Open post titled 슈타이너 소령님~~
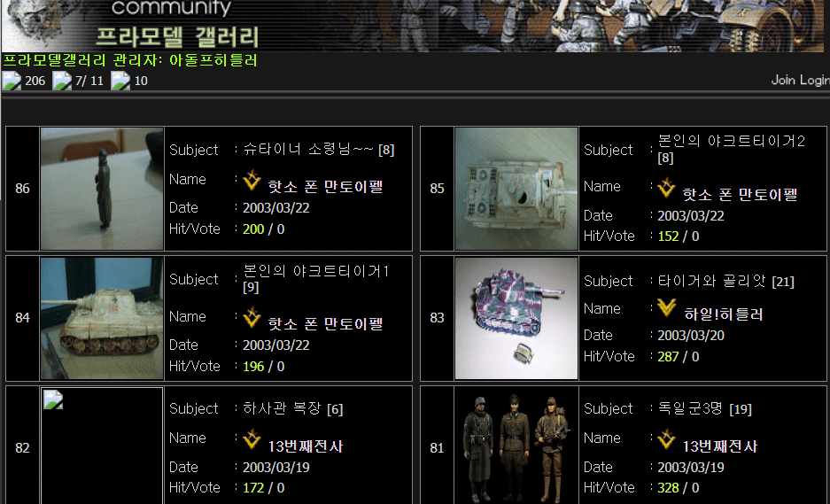 [x=308, y=150]
